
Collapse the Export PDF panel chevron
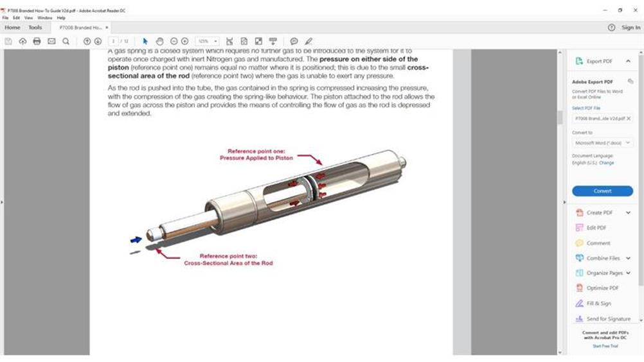coord(629,61)
